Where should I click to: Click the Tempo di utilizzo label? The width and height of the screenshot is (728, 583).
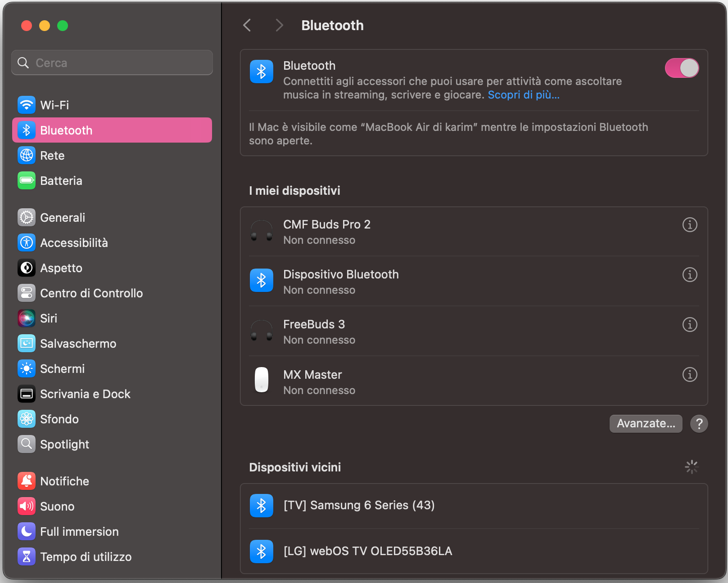coord(86,557)
